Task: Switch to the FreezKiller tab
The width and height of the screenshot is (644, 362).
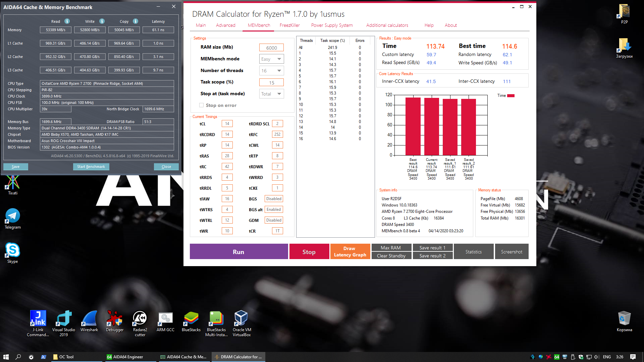Action: 289,25
